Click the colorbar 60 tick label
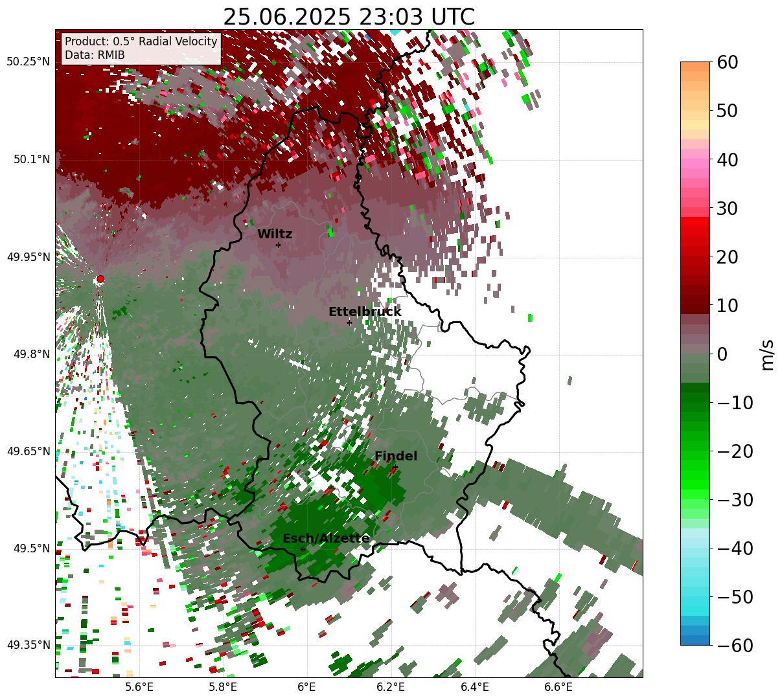 (x=727, y=62)
